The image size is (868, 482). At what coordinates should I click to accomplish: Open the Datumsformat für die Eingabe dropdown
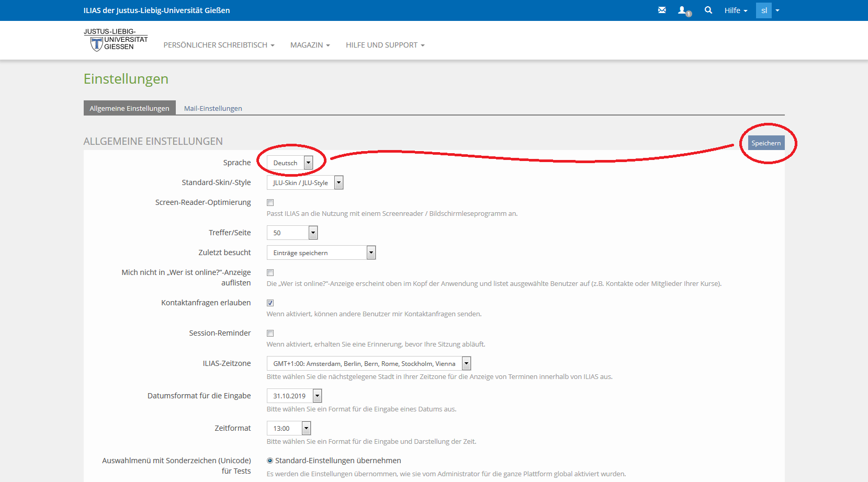coord(294,396)
